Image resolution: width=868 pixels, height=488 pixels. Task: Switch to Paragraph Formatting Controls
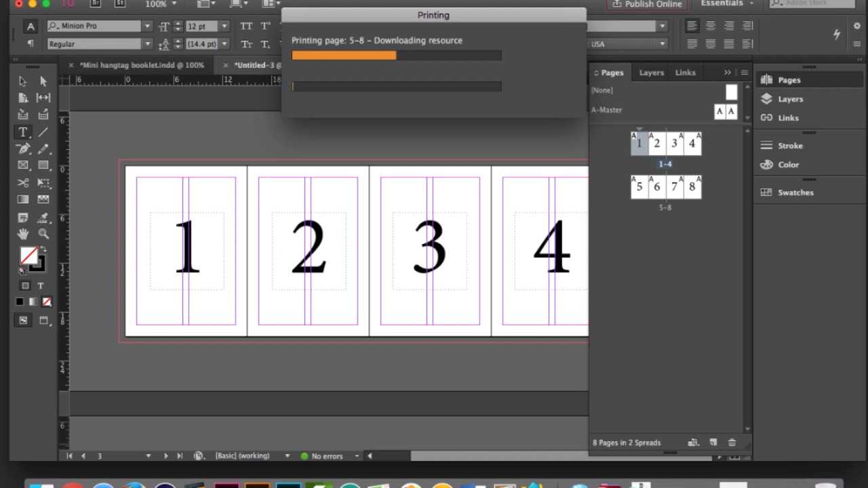30,43
